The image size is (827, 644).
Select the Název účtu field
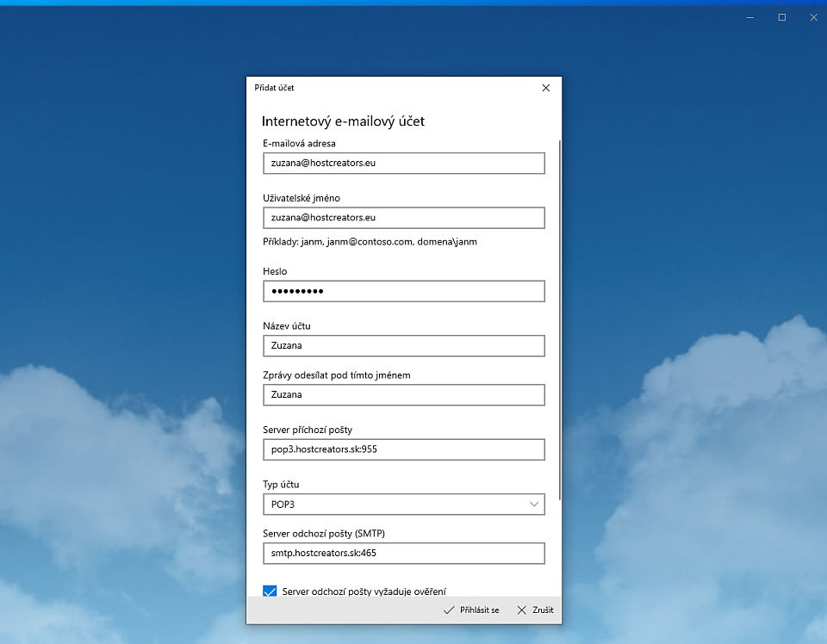pyautogui.click(x=403, y=345)
